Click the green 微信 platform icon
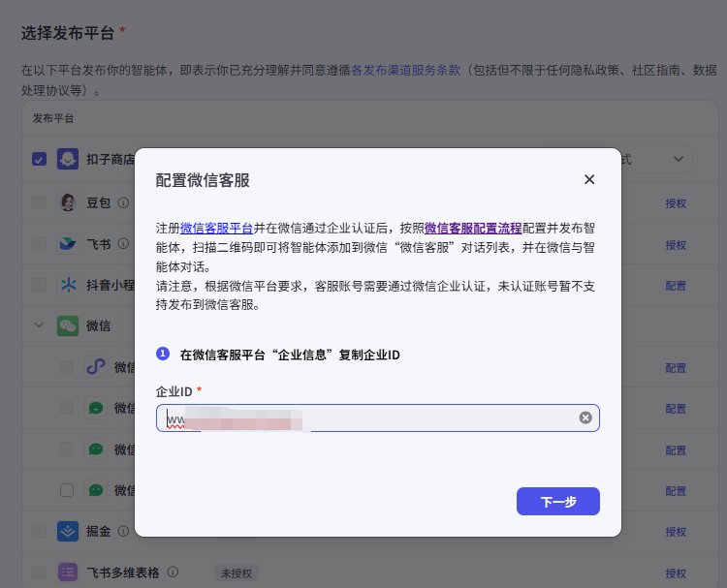Image resolution: width=727 pixels, height=588 pixels. [68, 325]
